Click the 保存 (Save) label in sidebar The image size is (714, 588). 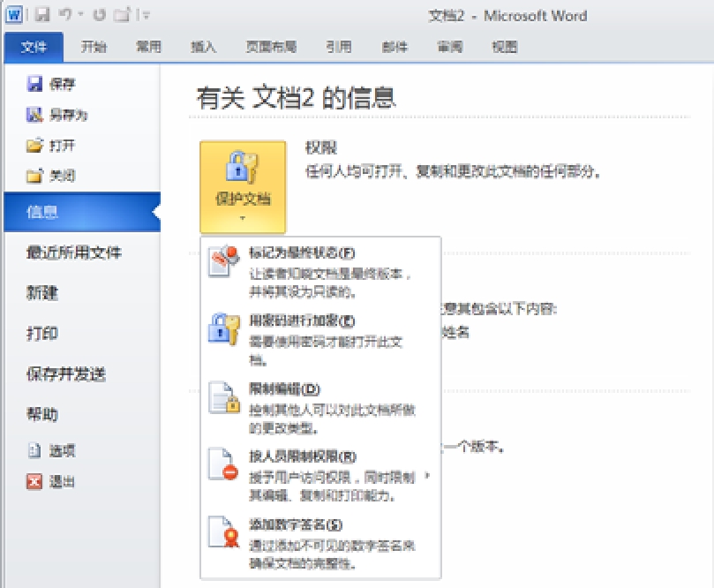click(x=63, y=84)
